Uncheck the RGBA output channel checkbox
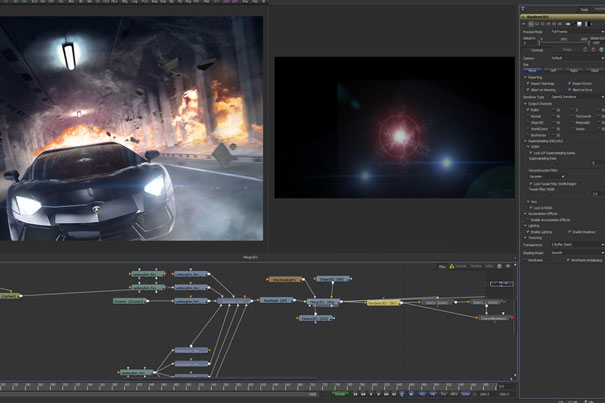Viewport: 605px width, 403px height. point(528,110)
